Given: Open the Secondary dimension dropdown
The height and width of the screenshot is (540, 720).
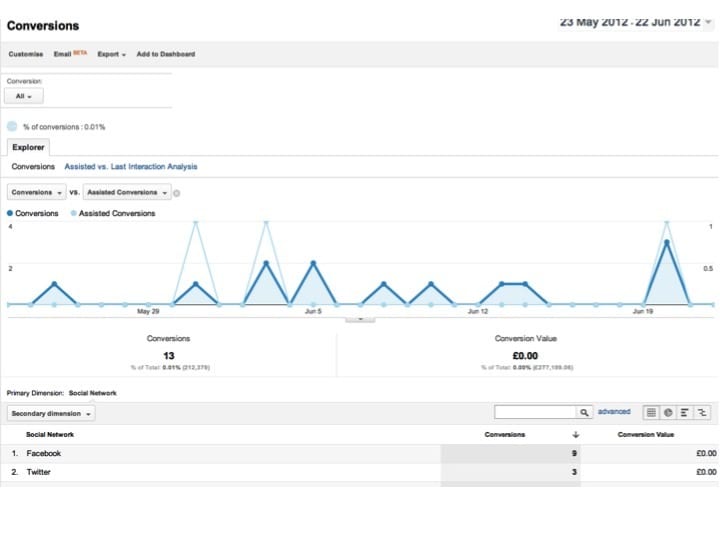Looking at the screenshot, I should click(x=51, y=413).
